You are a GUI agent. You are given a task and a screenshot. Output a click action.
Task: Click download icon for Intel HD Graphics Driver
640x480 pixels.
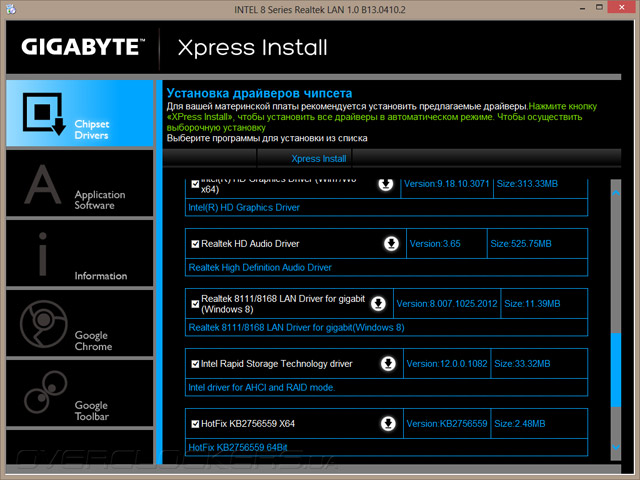[386, 184]
